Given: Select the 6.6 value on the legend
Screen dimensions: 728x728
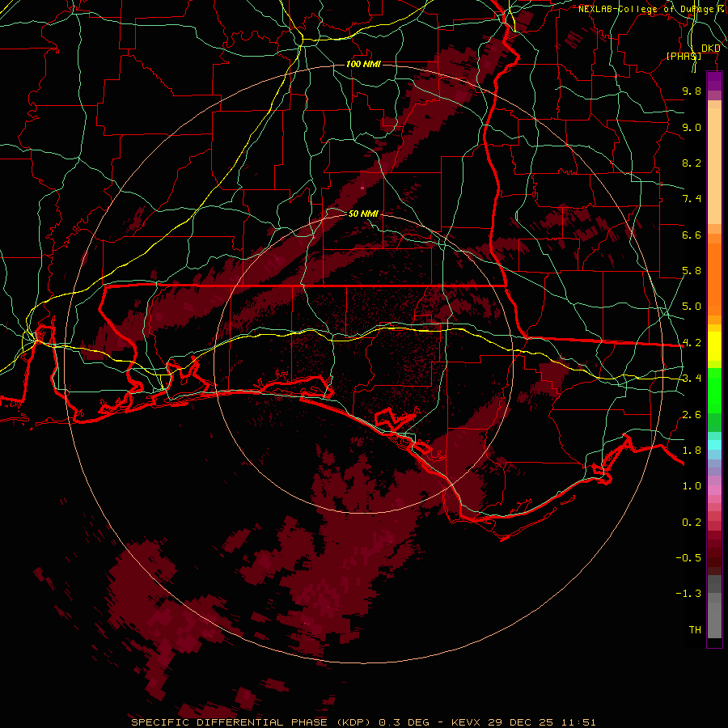Looking at the screenshot, I should click(692, 235).
